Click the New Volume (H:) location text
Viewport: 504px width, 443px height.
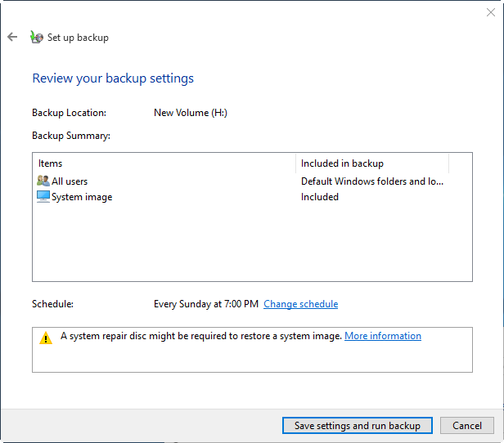[x=191, y=113]
